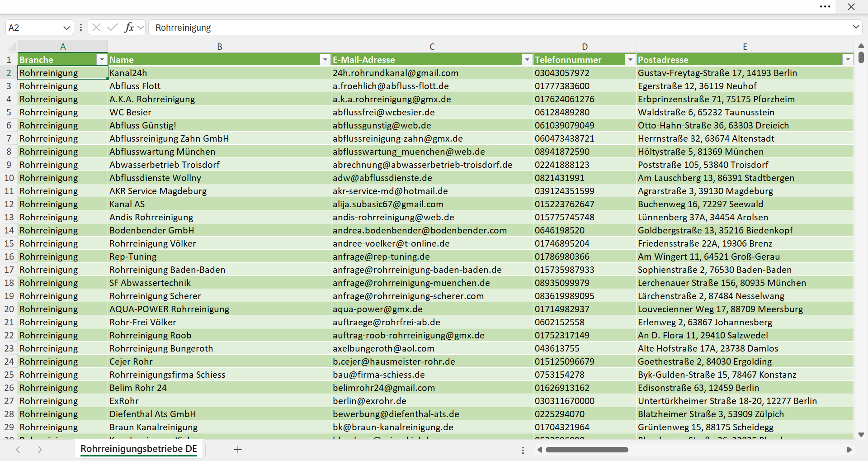This screenshot has width=868, height=461.
Task: Click the select-all corner triangle
Action: [11, 47]
